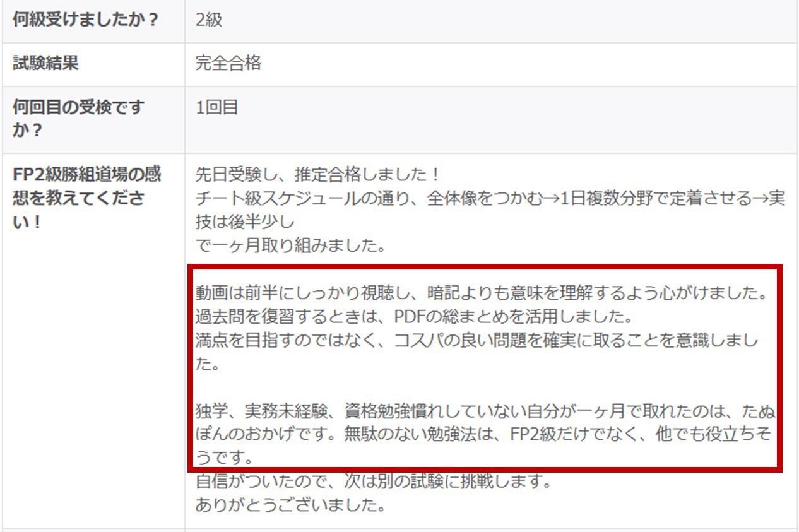The height and width of the screenshot is (532, 799).
Task: Click the 試験結果 row label
Action: coord(46,63)
